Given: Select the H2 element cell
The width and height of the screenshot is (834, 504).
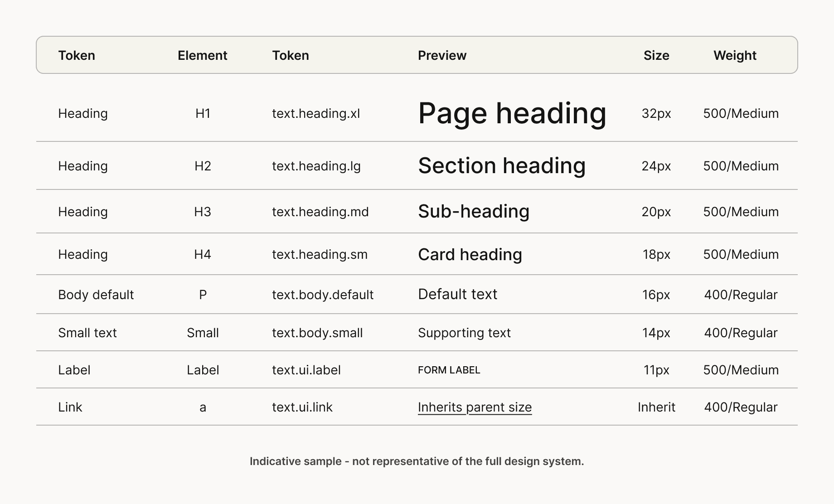Looking at the screenshot, I should pos(203,166).
